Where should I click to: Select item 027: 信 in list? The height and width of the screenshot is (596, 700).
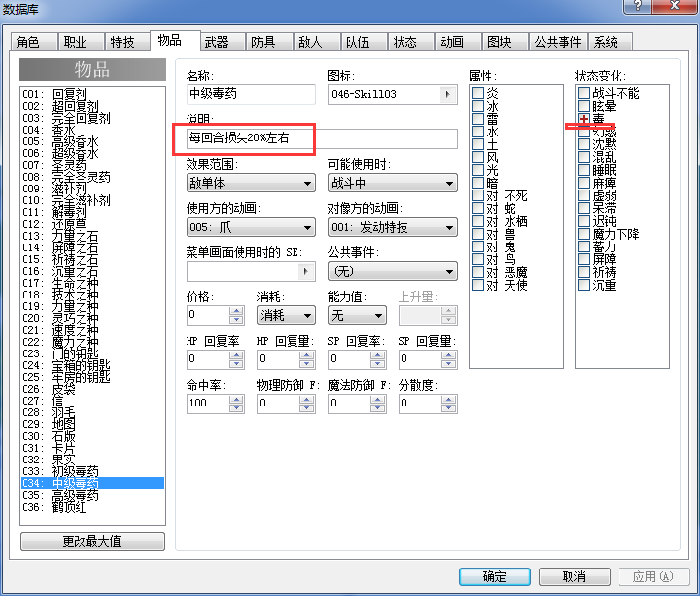[92, 401]
